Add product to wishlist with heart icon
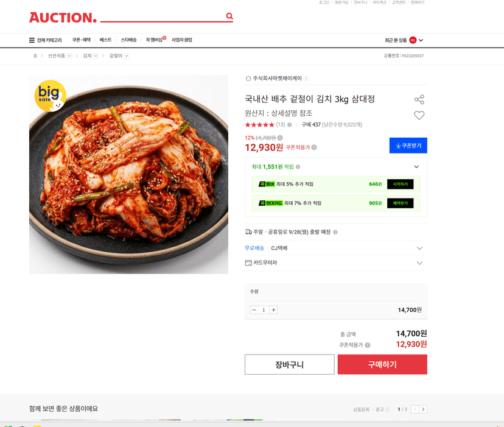 tap(419, 115)
